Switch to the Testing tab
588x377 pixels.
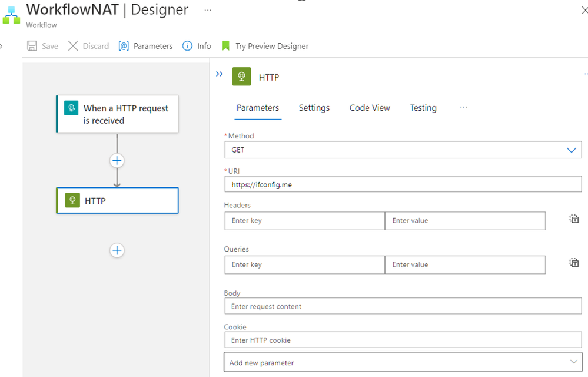point(423,108)
